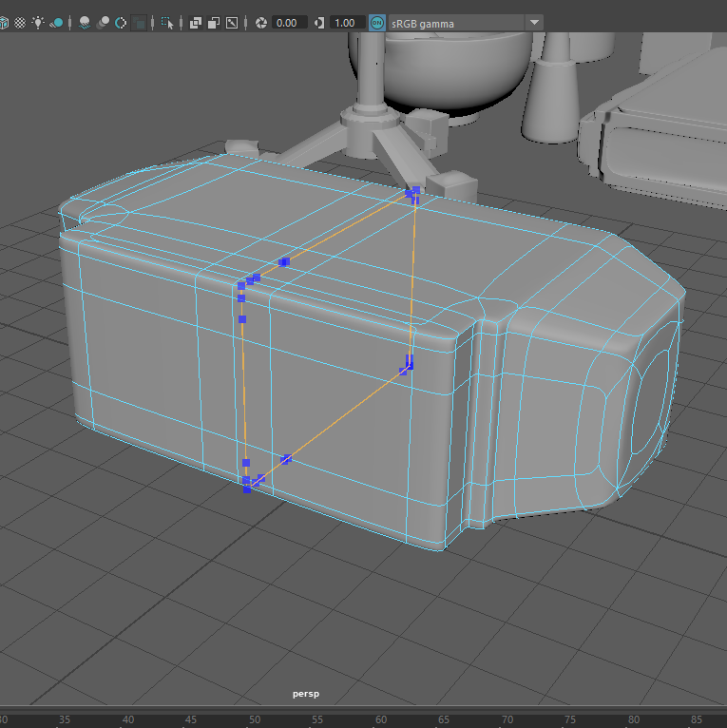This screenshot has width=727, height=728.
Task: Toggle X-ray active components icon
Action: (214, 22)
